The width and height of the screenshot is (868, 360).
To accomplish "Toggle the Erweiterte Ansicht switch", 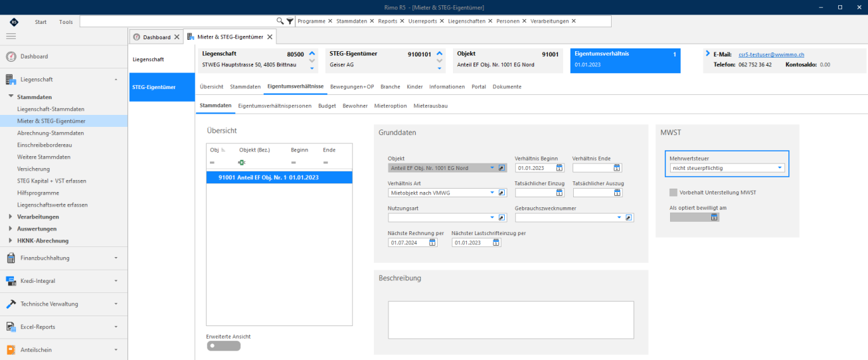I will 222,345.
